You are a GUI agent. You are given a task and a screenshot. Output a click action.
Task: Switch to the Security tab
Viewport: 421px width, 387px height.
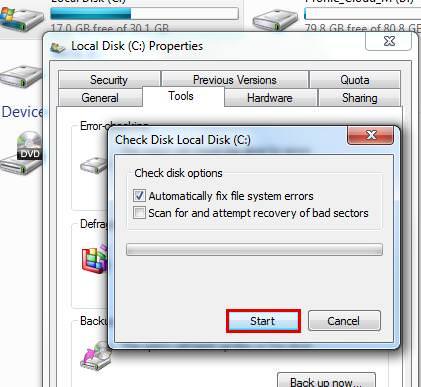click(109, 79)
